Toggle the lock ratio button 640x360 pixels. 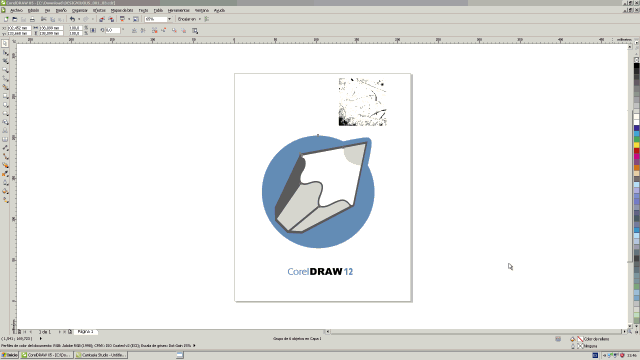93,30
